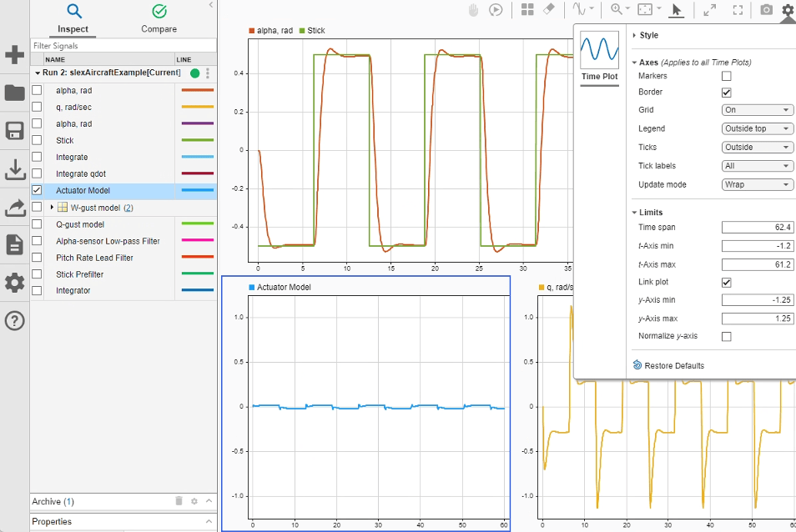
Task: Click the Export share-arrow icon
Action: [x=15, y=208]
